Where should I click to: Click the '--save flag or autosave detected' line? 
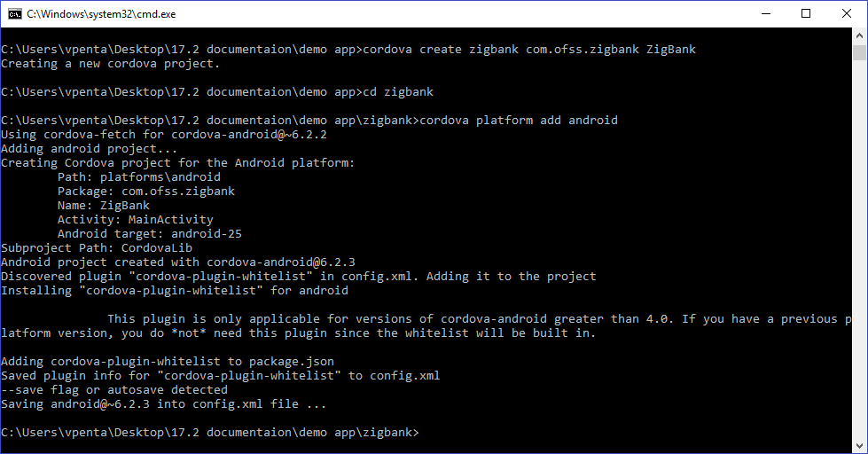[114, 390]
